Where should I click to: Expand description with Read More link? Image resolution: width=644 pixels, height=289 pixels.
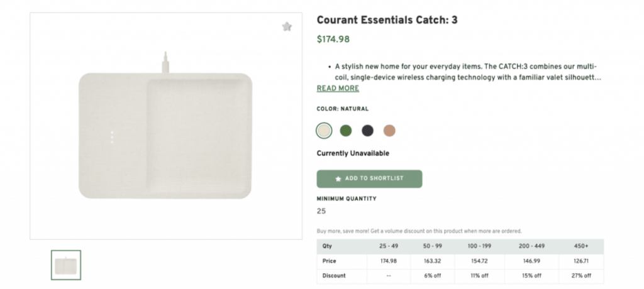(x=338, y=89)
